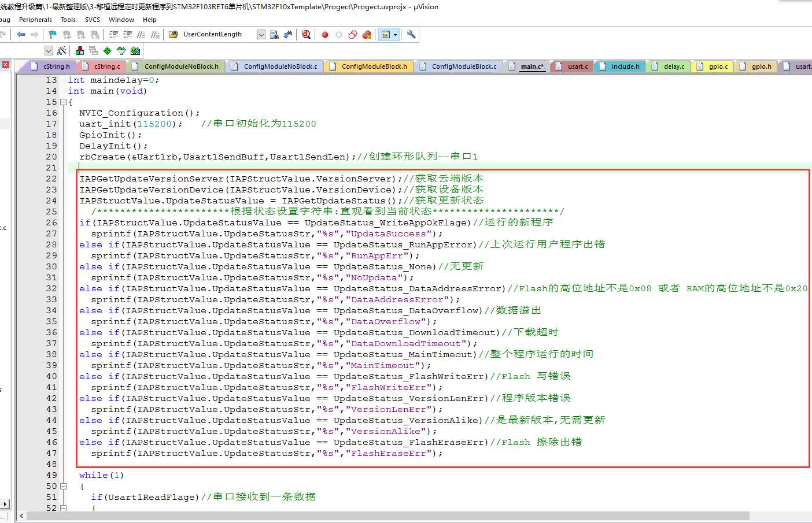
Task: Open Options for Target magic wand icon
Action: [x=62, y=51]
